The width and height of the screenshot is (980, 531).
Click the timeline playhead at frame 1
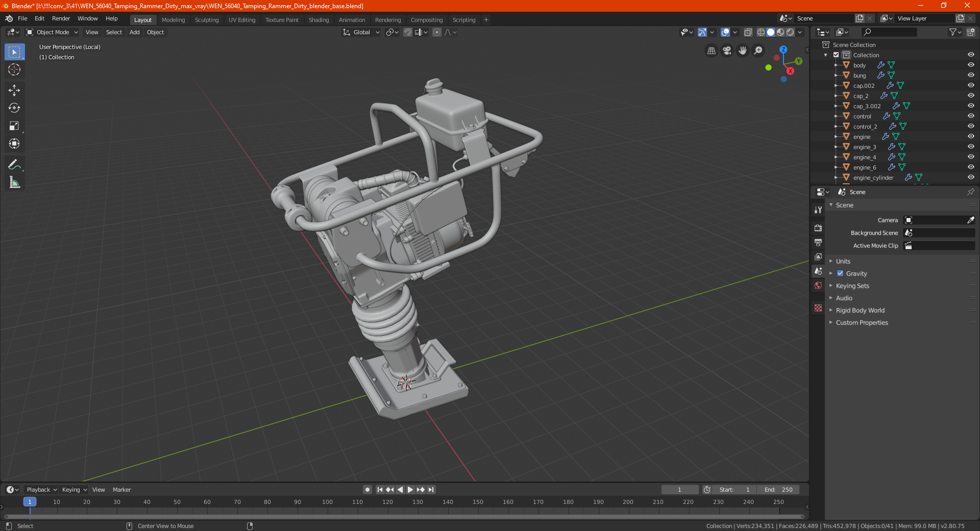pos(30,502)
